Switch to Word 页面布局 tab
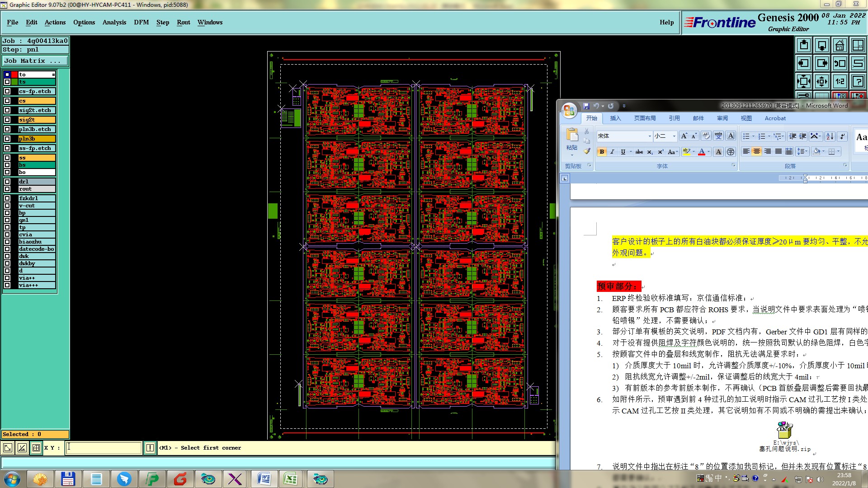Image resolution: width=868 pixels, height=488 pixels. (645, 118)
